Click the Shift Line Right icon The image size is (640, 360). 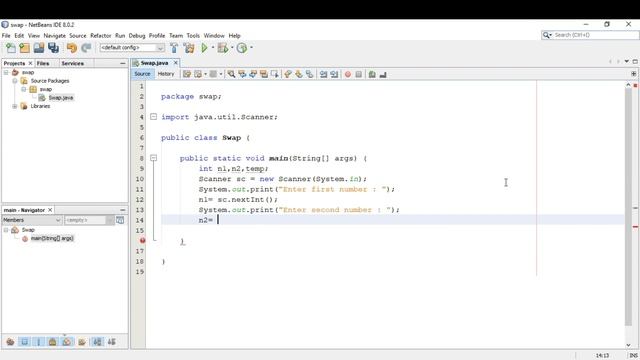[334, 74]
